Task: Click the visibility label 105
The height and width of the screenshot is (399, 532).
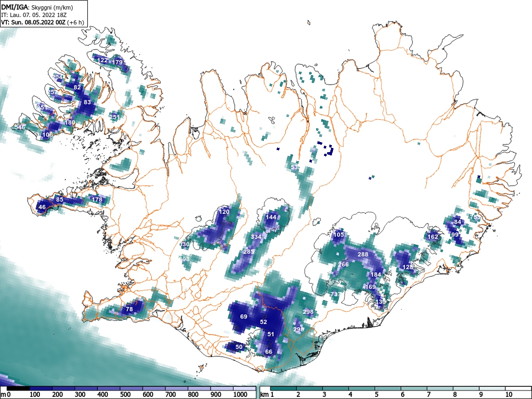Action: pos(338,235)
